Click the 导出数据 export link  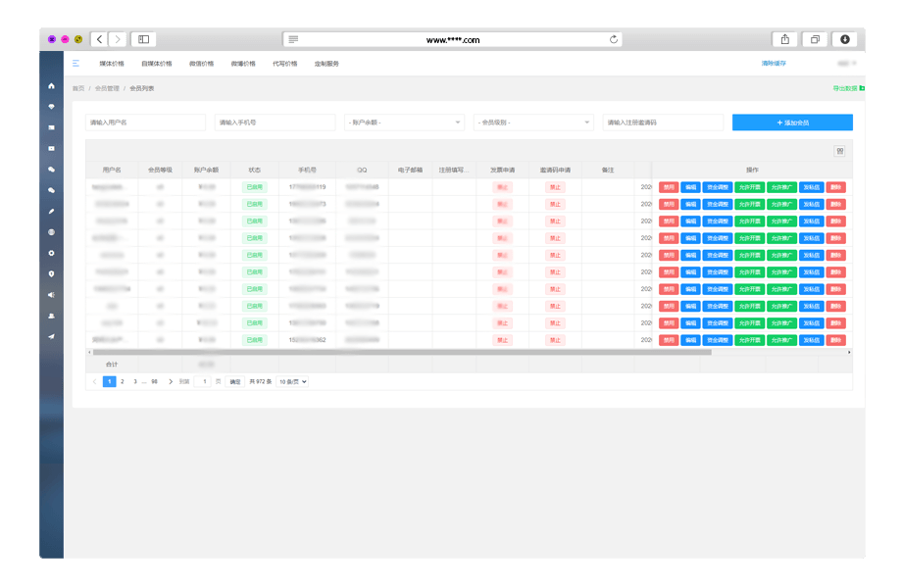(845, 88)
